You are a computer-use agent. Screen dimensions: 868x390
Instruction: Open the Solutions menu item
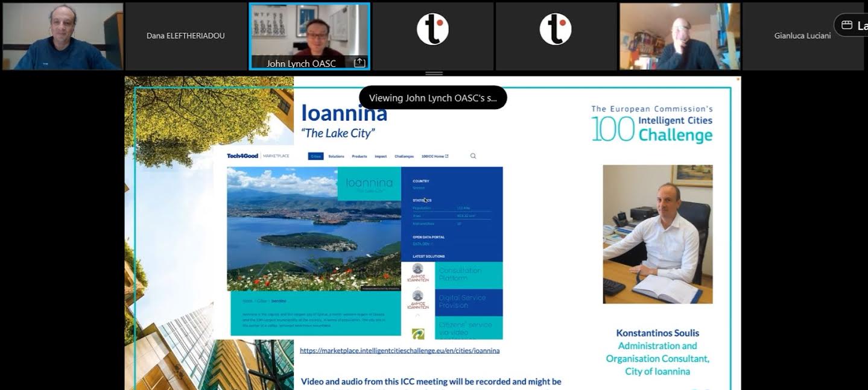(x=336, y=156)
